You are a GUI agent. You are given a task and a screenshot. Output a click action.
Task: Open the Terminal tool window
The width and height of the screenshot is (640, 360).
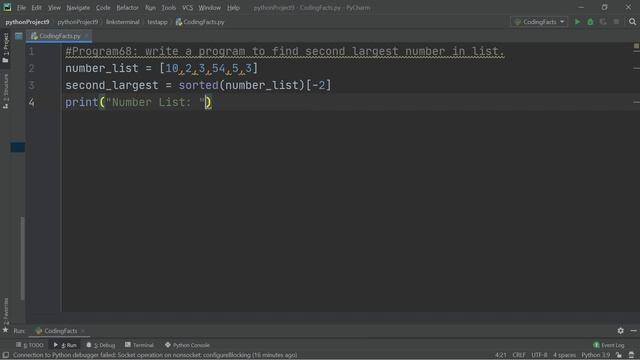pyautogui.click(x=139, y=345)
